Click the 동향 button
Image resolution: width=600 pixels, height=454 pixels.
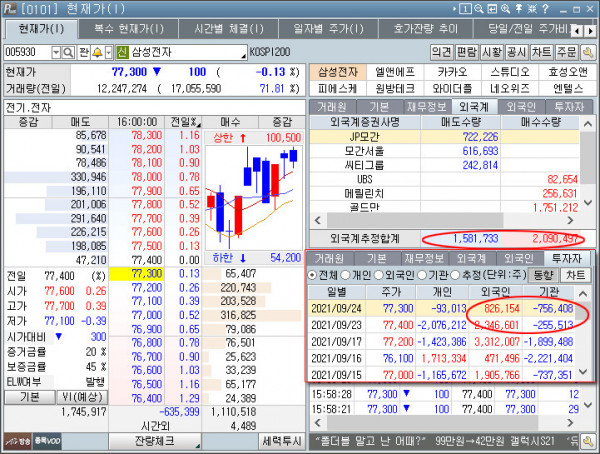point(543,275)
